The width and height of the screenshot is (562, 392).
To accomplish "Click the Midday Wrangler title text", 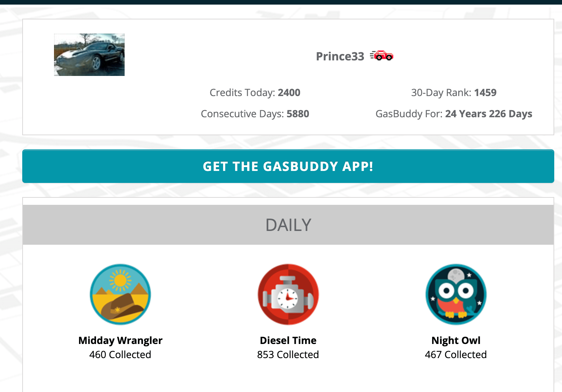I will [x=120, y=340].
